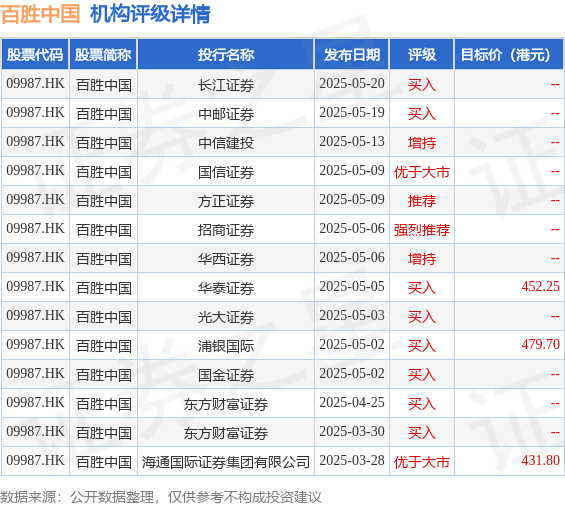This screenshot has width=565, height=506.
Task: Click the 452.25 target price
Action: tap(540, 287)
